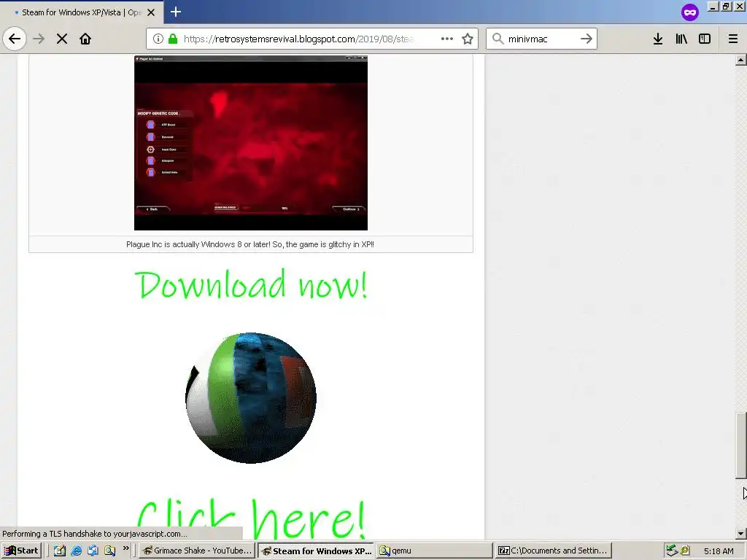Click the forward navigation arrow

(x=39, y=39)
